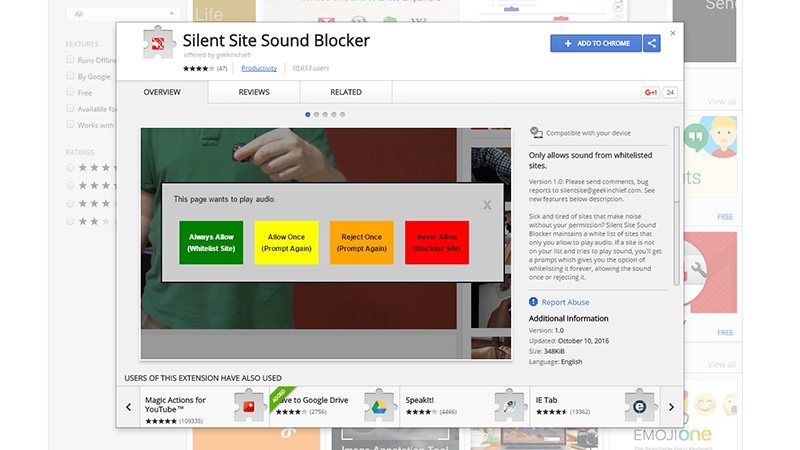Switch to the Overview tab
The height and width of the screenshot is (450, 800).
[162, 92]
